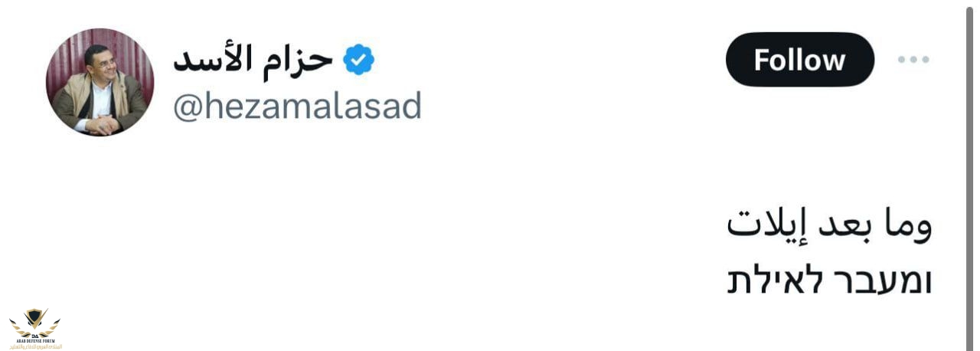Screen dimensions: 980x351
Task: Click the Arabic caption under the forum logo
Action: 35,346
